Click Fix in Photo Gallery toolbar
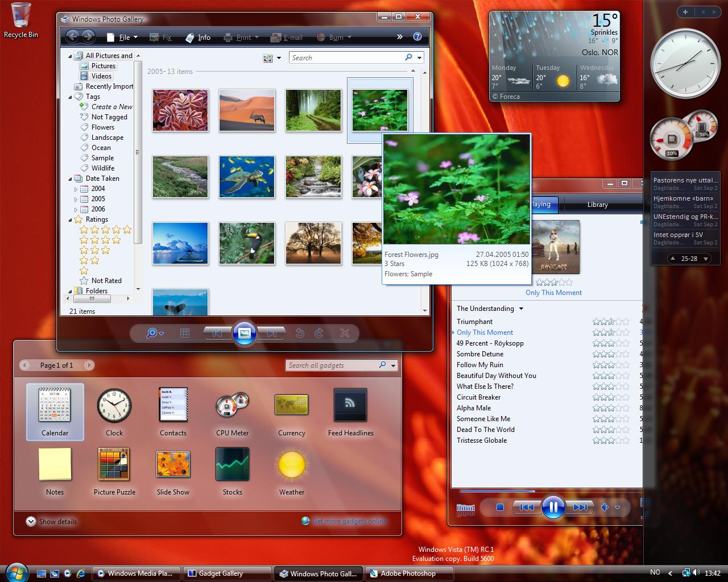The image size is (728, 582). 160,38
